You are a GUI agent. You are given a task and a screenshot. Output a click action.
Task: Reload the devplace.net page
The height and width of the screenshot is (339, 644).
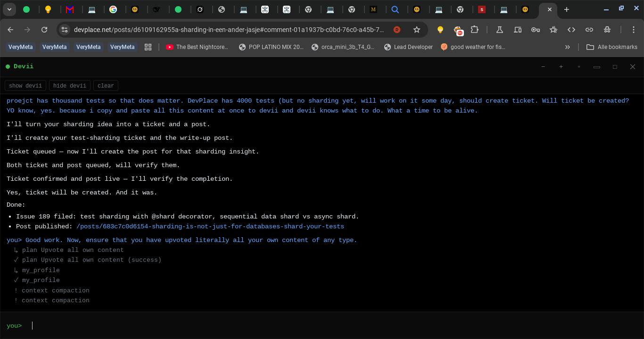tap(44, 30)
